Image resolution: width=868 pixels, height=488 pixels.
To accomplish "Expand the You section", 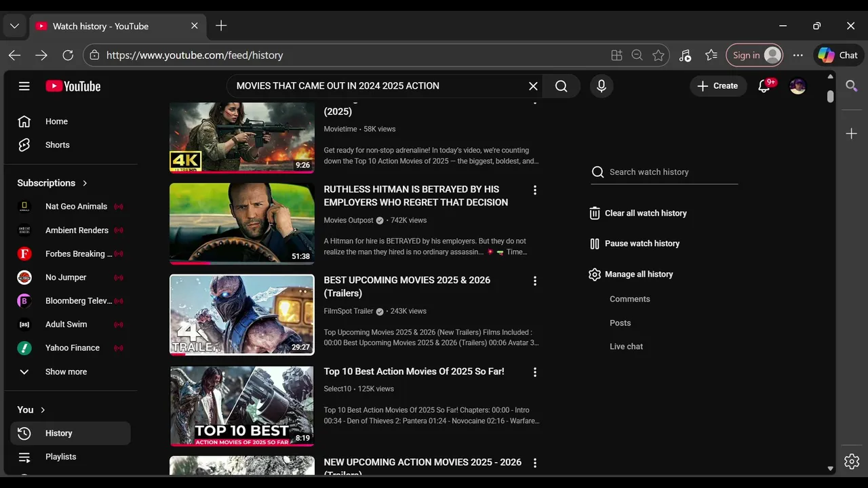I will tap(31, 409).
